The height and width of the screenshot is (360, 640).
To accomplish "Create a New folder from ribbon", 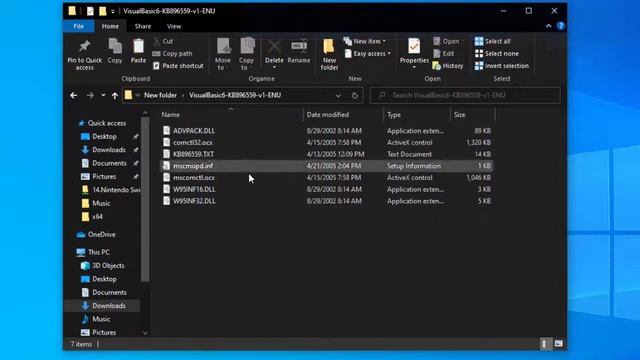I will point(329,54).
